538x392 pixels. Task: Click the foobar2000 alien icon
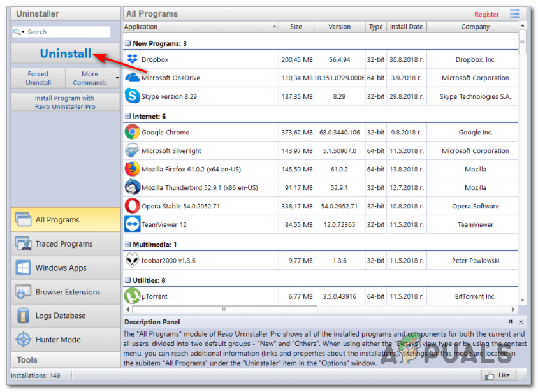132,260
